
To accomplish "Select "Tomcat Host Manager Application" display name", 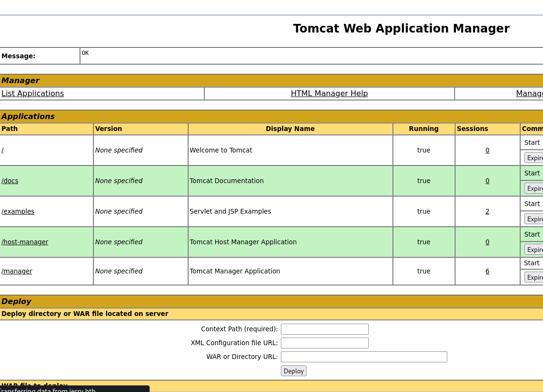I will coord(243,242).
